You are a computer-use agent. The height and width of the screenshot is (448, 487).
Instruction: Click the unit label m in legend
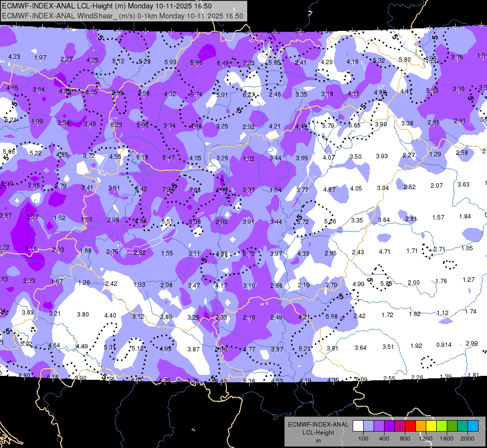tap(318, 441)
